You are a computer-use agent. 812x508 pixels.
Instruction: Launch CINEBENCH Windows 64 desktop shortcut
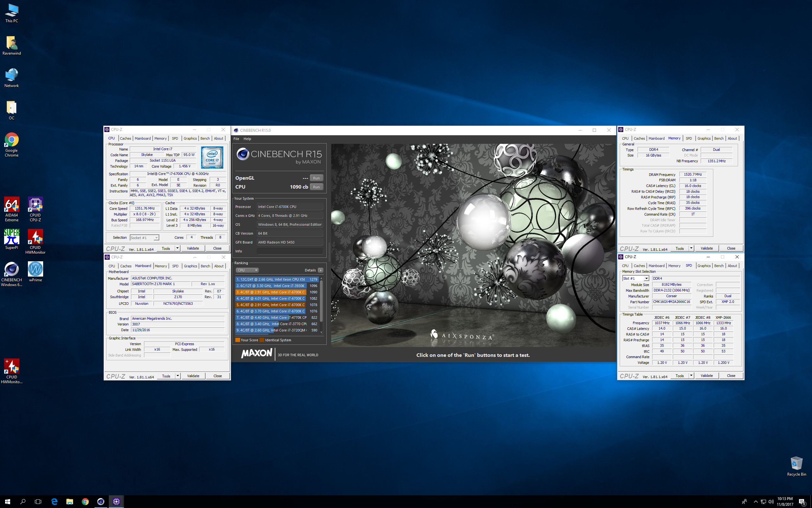(x=11, y=274)
